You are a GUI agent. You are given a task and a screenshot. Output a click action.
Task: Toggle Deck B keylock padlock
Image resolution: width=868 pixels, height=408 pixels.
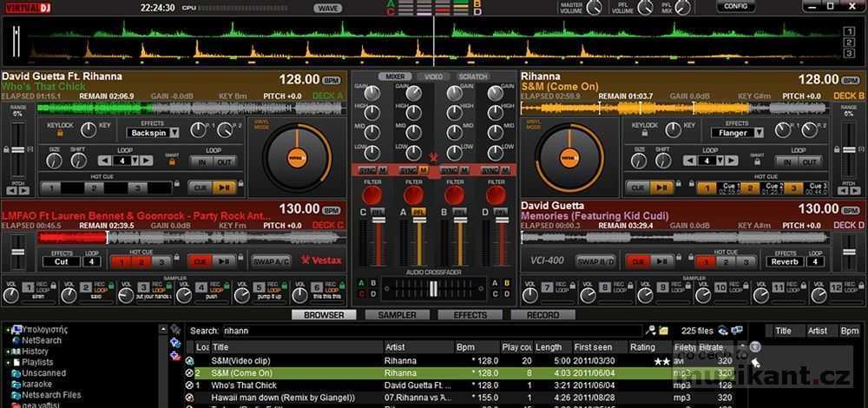tap(645, 134)
